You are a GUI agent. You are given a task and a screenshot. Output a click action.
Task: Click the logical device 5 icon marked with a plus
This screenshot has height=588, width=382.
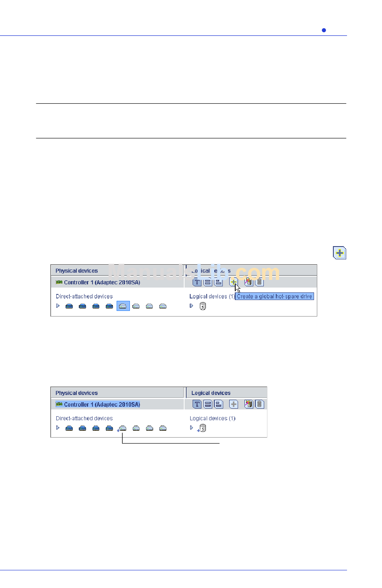point(202,428)
